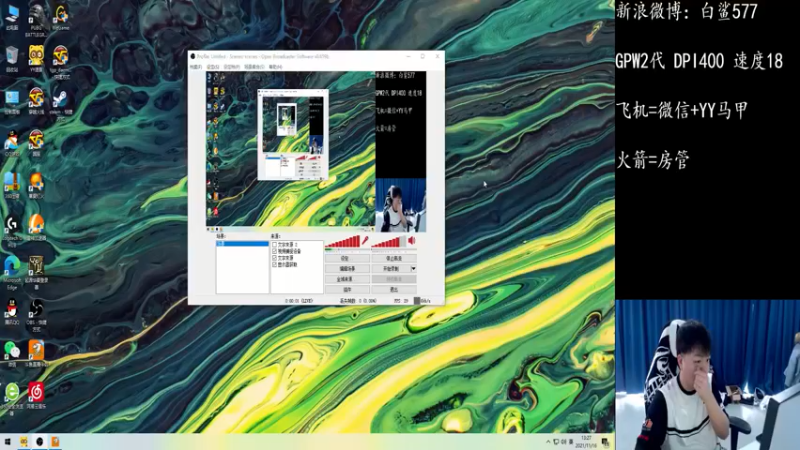Click the 插件 plugins button
800x450 pixels.
click(347, 289)
